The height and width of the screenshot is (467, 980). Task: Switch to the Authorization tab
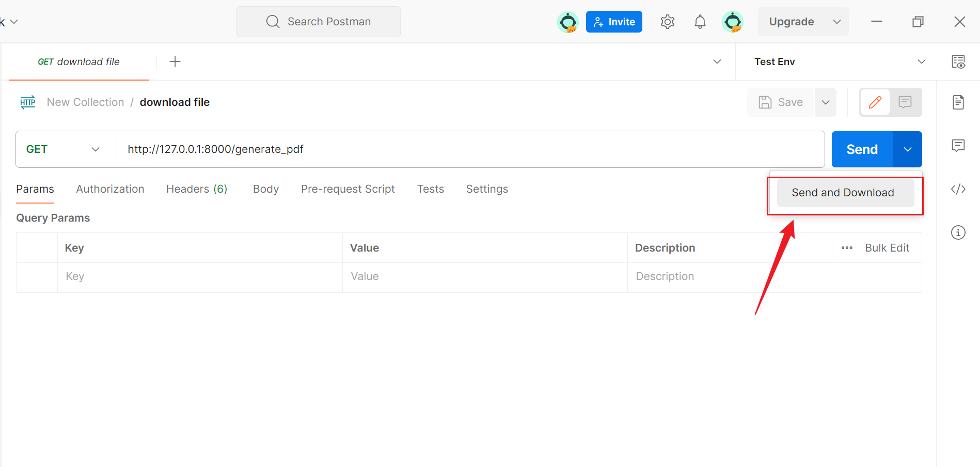point(110,189)
